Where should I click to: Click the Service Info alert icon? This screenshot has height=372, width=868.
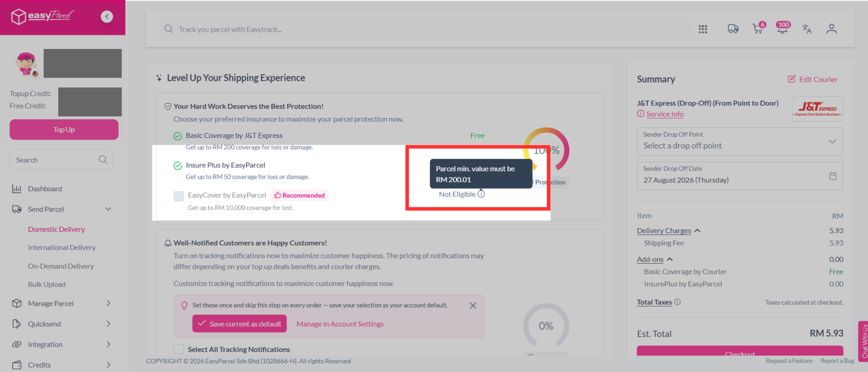point(640,114)
